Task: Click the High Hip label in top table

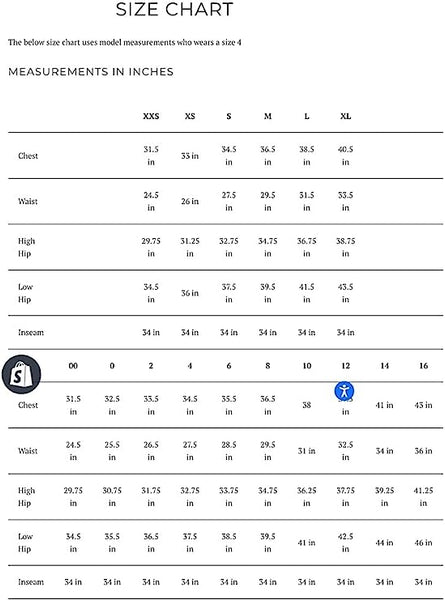Action: pyautogui.click(x=26, y=247)
